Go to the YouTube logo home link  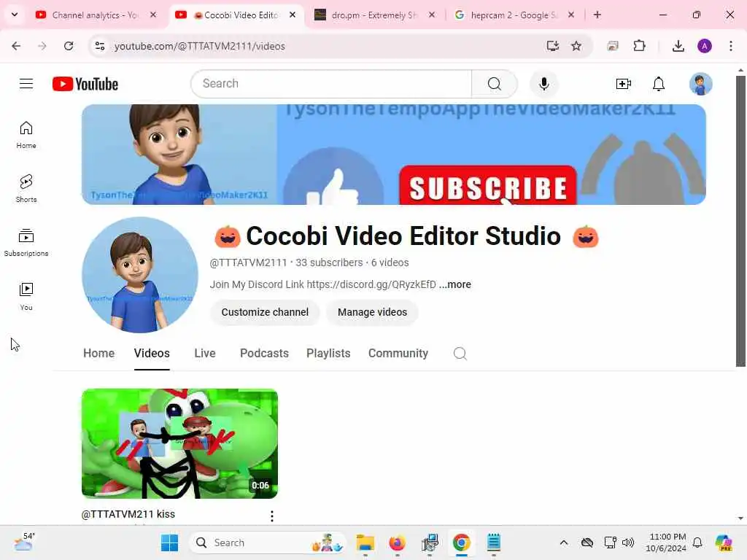(85, 84)
